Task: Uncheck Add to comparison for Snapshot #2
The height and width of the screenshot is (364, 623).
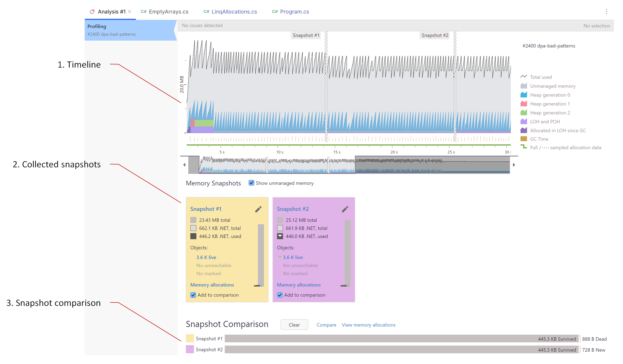Action: 280,295
